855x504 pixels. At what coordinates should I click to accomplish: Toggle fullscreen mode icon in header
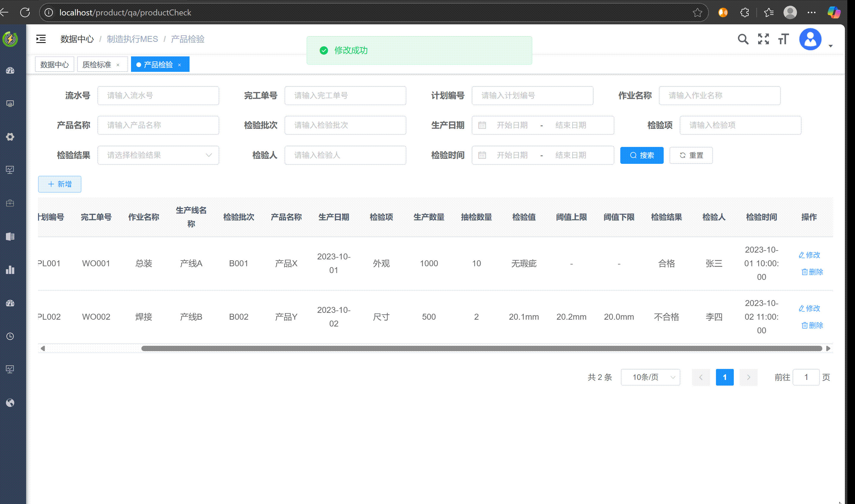tap(763, 39)
